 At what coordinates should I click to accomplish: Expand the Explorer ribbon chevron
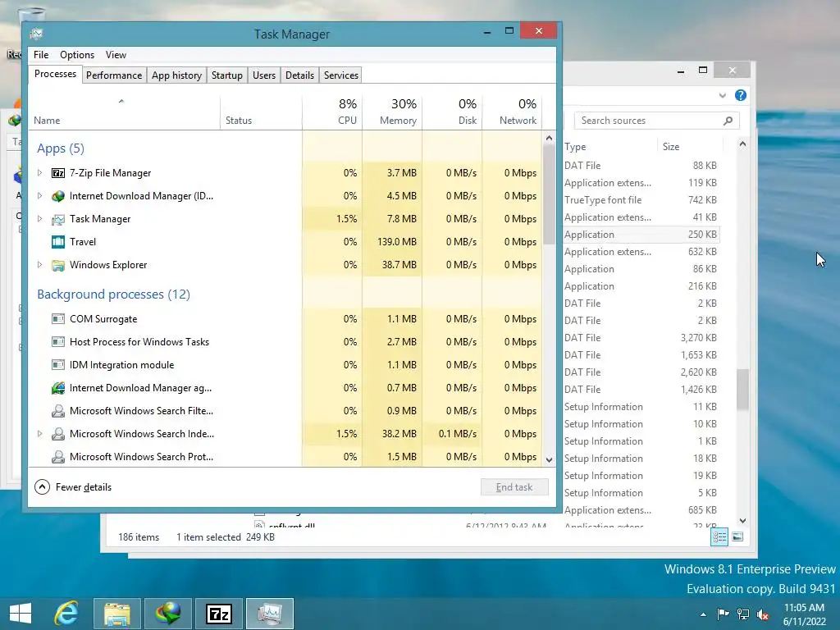pos(723,95)
